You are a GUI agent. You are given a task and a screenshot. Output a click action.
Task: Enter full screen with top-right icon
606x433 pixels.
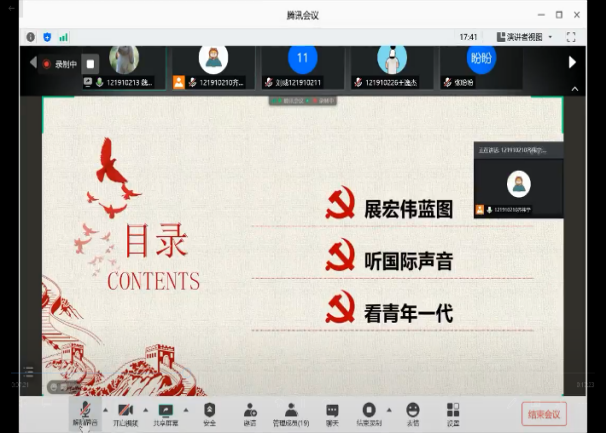(x=571, y=37)
